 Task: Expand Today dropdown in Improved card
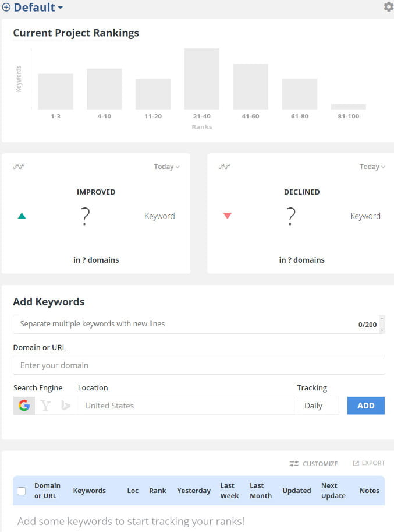(166, 167)
